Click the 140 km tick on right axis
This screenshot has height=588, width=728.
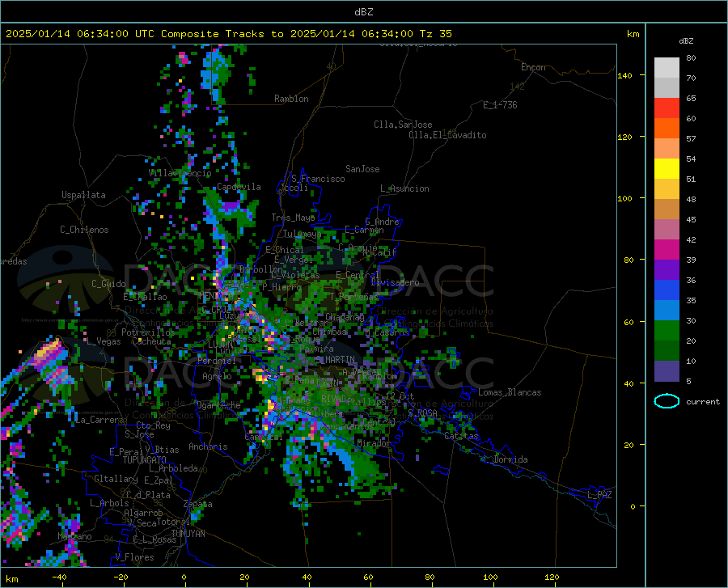pyautogui.click(x=624, y=75)
